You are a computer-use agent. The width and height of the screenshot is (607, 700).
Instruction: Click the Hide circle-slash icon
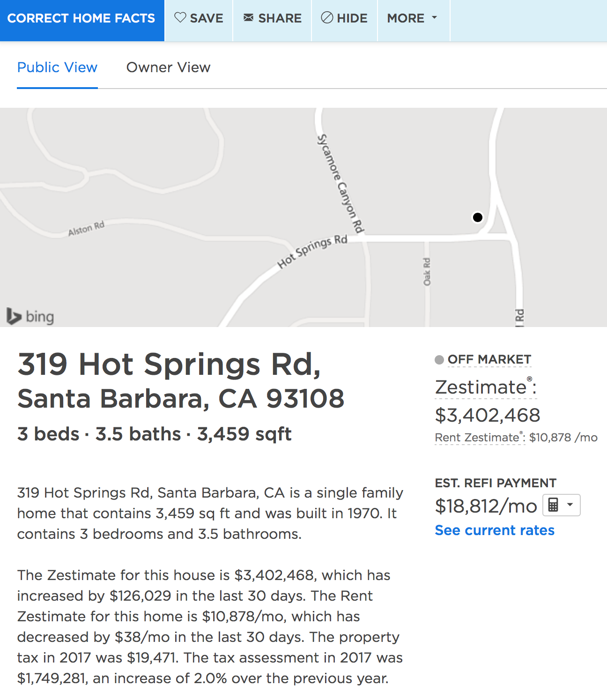click(327, 18)
